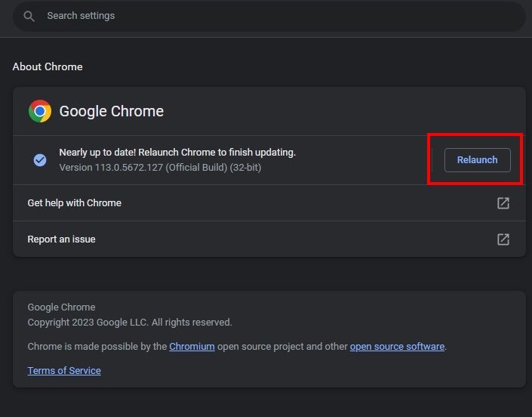This screenshot has width=532, height=417.
Task: Click the Nearly up to date message
Action: 177,152
